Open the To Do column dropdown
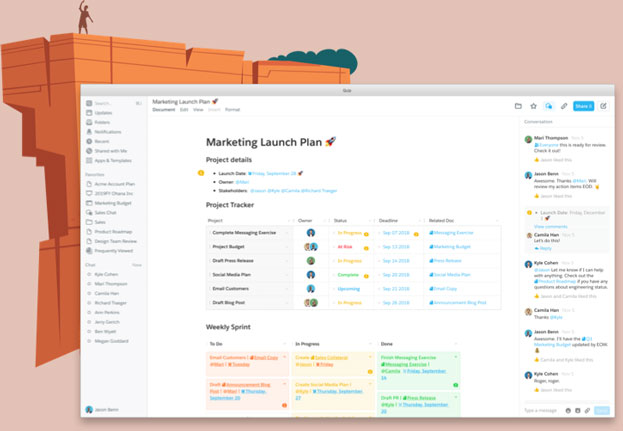The width and height of the screenshot is (623, 431). pyautogui.click(x=285, y=343)
